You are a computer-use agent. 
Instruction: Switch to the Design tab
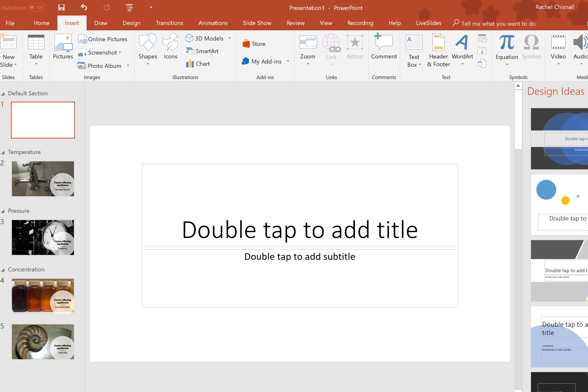[131, 23]
